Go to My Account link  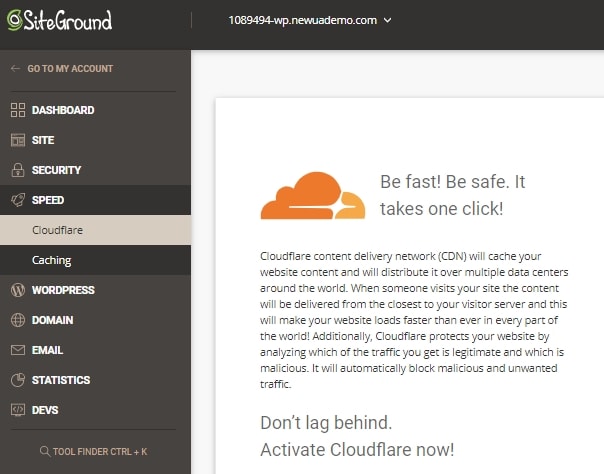[x=70, y=69]
